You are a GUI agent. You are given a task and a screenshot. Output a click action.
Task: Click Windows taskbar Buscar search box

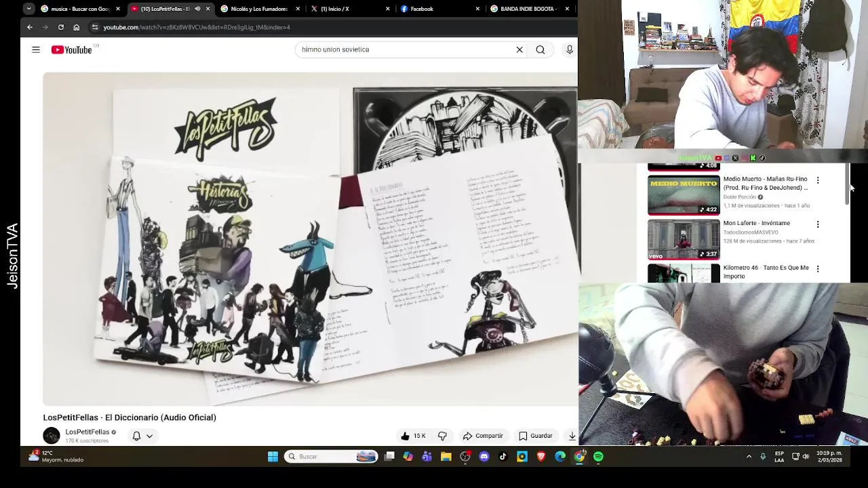[x=331, y=457]
